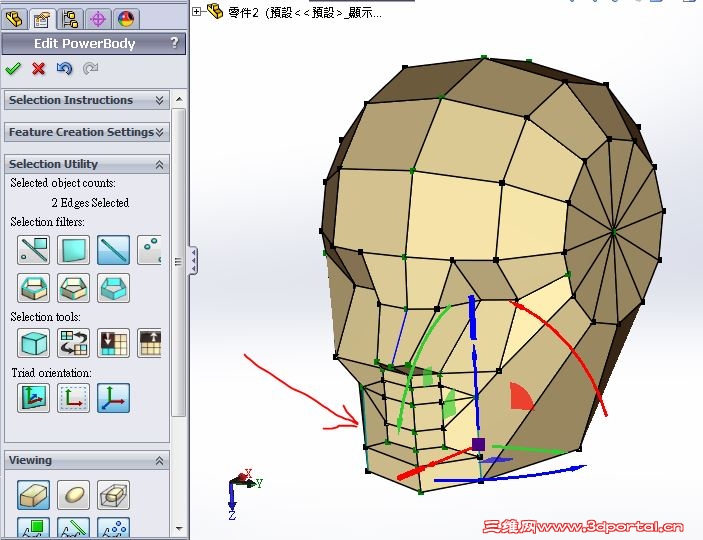Toggle the edge selection filter
Viewport: 703px width, 540px height.
coord(113,250)
